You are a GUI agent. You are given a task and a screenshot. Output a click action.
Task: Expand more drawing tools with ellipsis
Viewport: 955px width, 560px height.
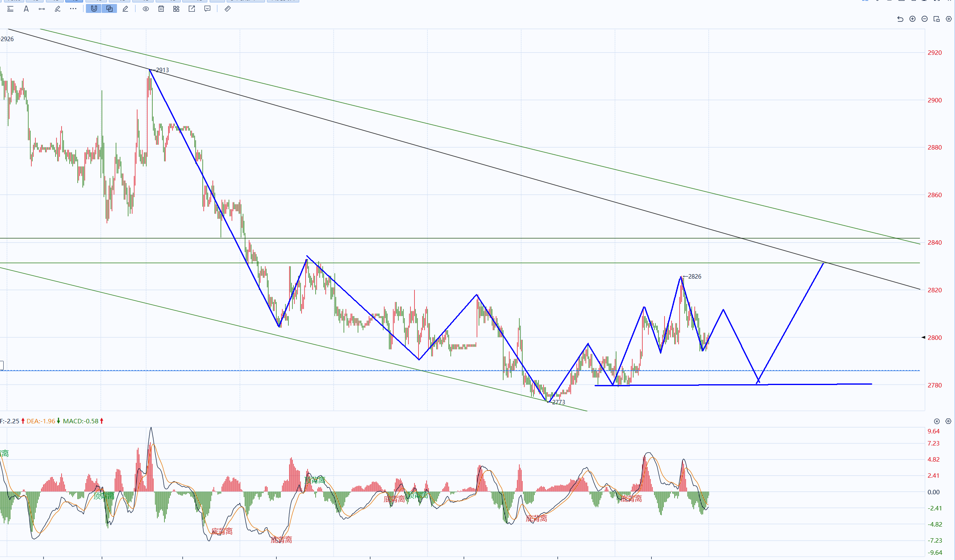[x=73, y=9]
